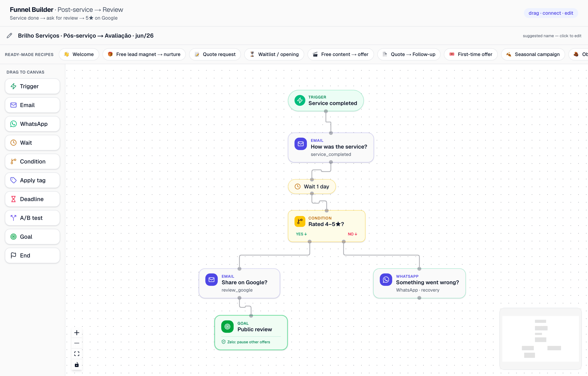The image size is (588, 376).
Task: Select the How was the service? node title
Action: tap(339, 147)
